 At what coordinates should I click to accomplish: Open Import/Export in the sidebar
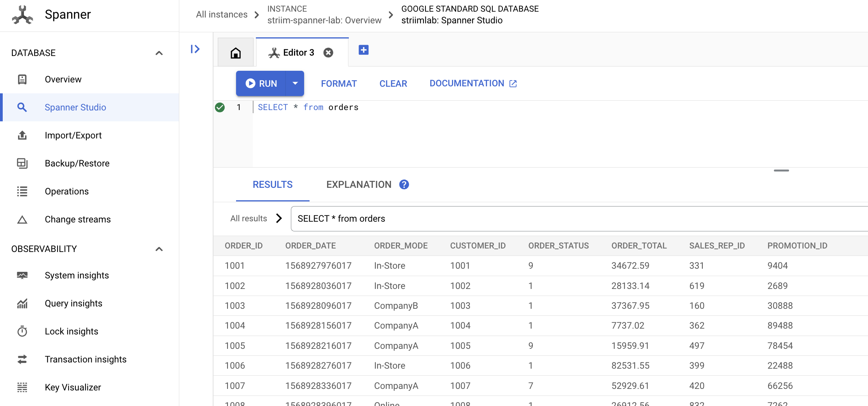click(x=89, y=135)
